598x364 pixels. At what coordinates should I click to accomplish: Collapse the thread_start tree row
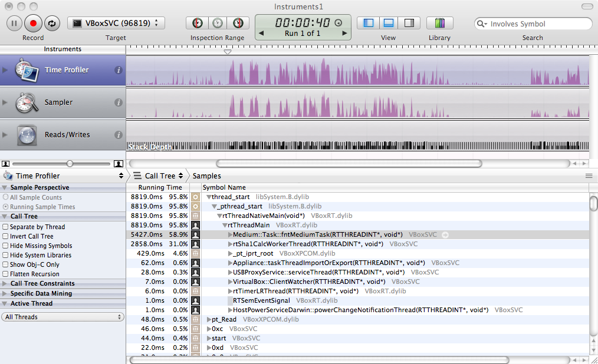point(209,197)
